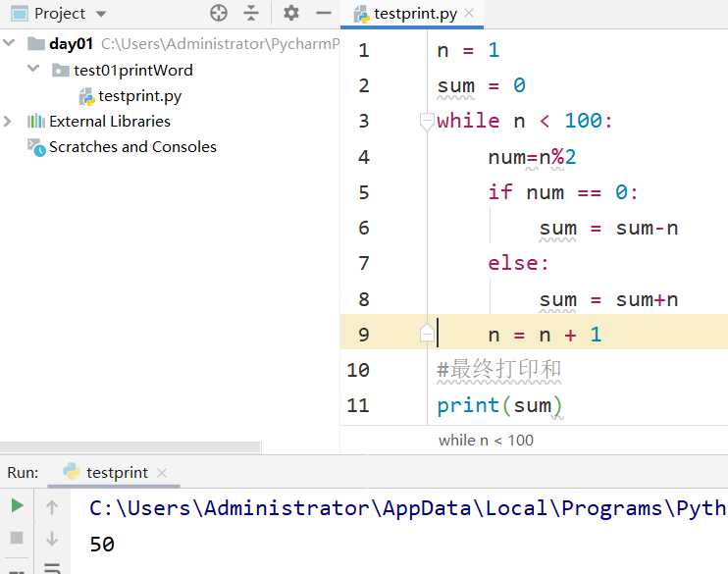Hide the Project panel with minus icon
The width and height of the screenshot is (728, 574).
[323, 13]
